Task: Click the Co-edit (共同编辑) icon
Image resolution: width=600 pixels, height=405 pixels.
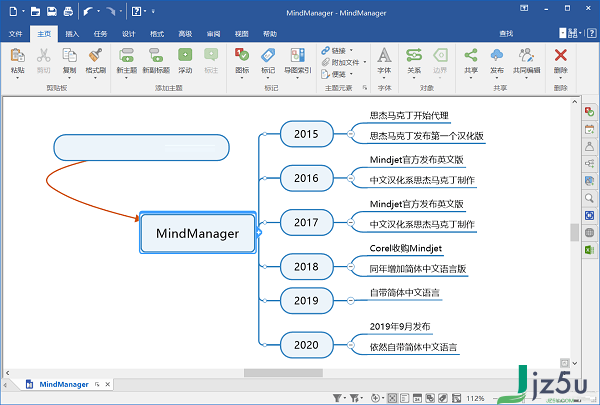Action: (x=527, y=55)
